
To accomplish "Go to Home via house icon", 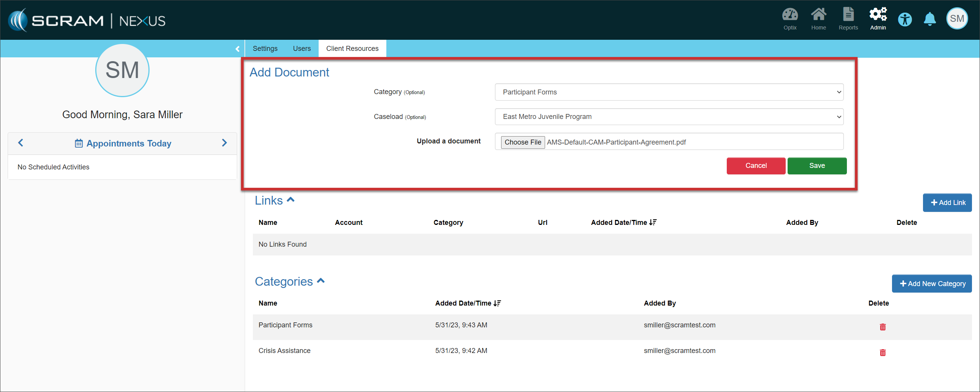I will (818, 15).
